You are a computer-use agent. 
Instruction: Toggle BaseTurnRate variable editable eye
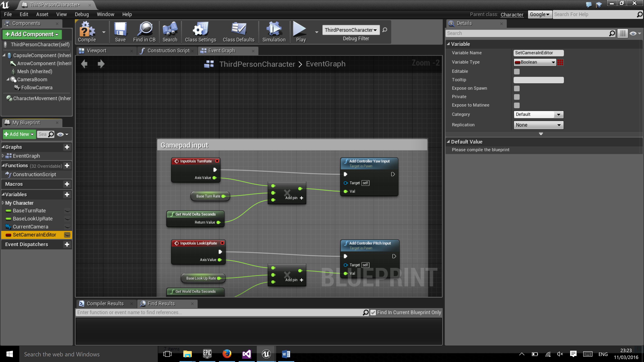click(x=67, y=211)
